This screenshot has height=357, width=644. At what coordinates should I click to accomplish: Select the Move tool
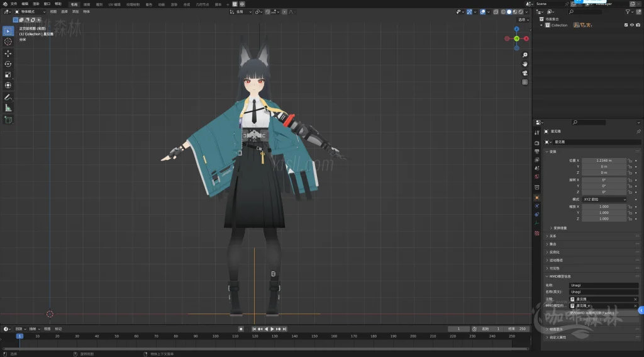tap(8, 54)
